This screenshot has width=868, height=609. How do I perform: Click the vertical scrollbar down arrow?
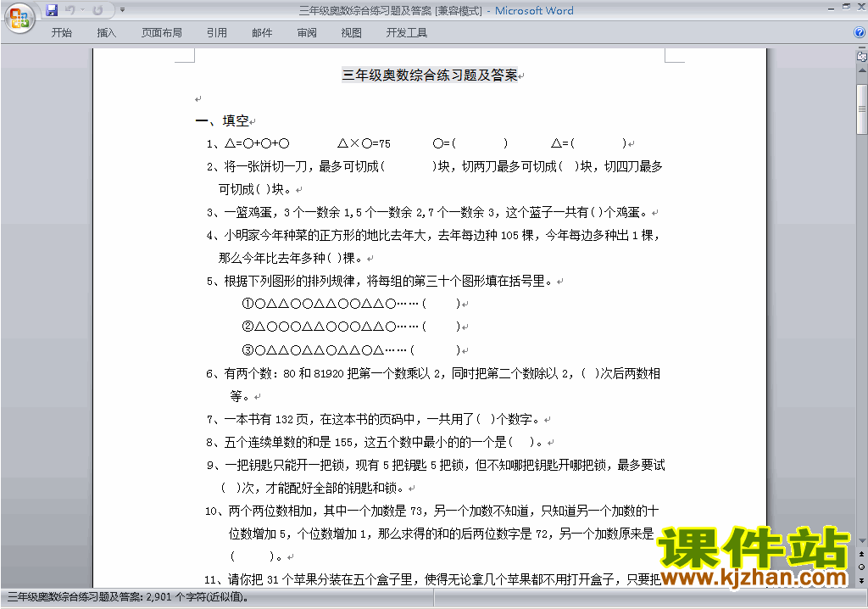861,540
